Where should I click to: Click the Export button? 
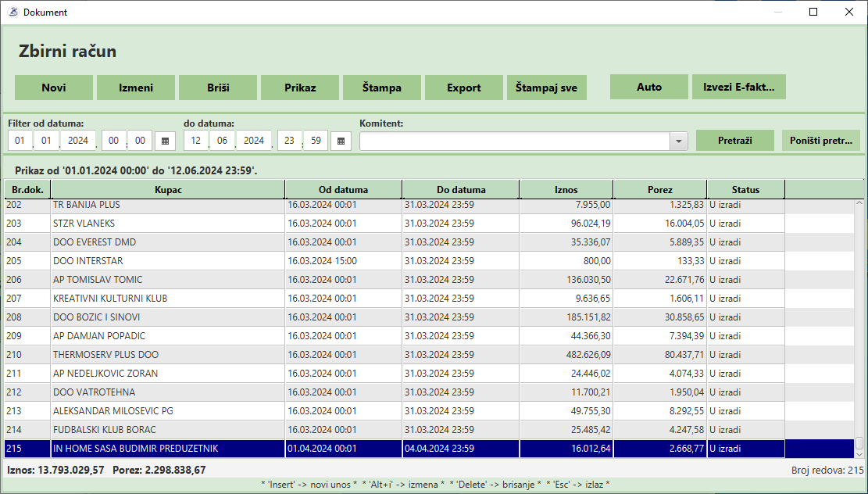[x=464, y=88]
